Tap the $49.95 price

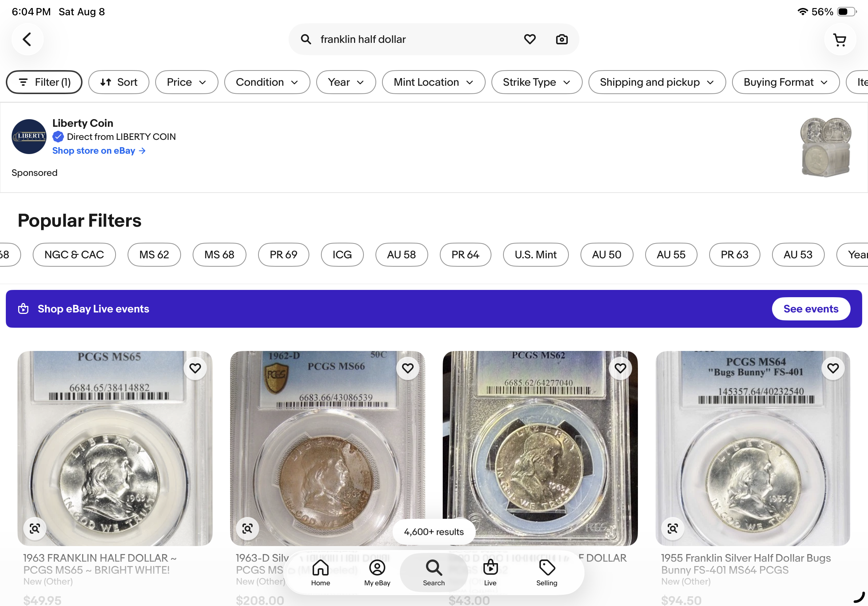pos(42,600)
